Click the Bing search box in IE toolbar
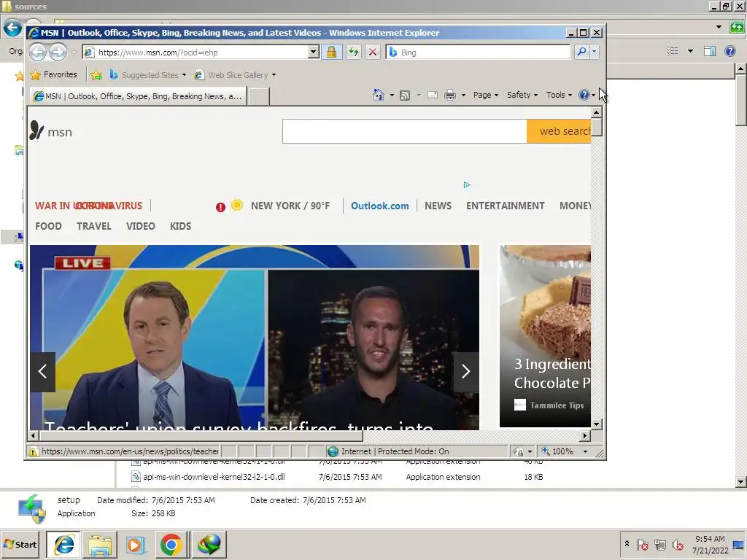Screen dimensions: 747x560 479,52
